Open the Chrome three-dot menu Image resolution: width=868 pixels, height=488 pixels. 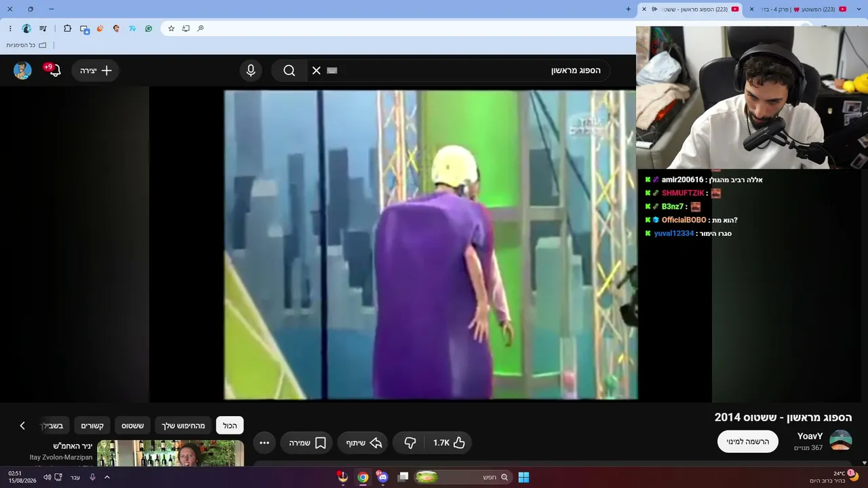tap(10, 28)
